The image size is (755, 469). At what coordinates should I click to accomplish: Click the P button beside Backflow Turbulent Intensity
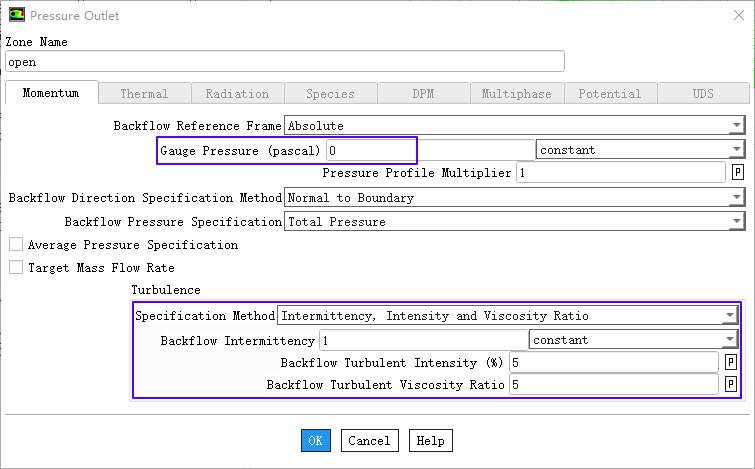pyautogui.click(x=731, y=362)
